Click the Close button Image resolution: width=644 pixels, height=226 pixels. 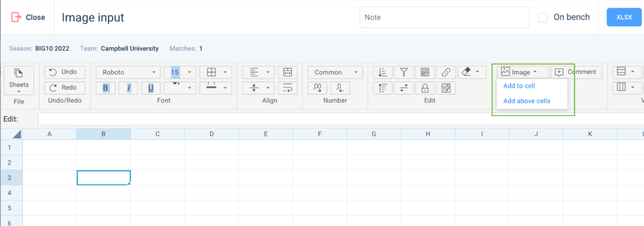(x=28, y=17)
